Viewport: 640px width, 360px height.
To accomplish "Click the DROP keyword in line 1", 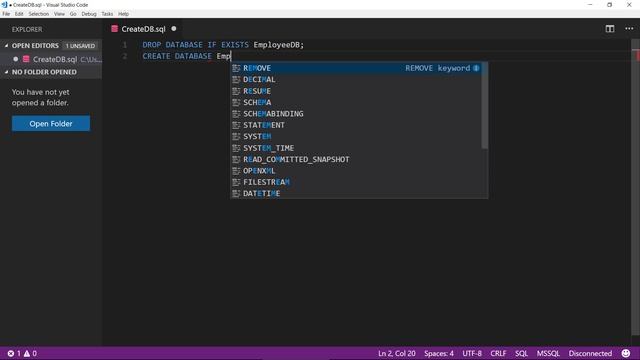I will coord(152,45).
